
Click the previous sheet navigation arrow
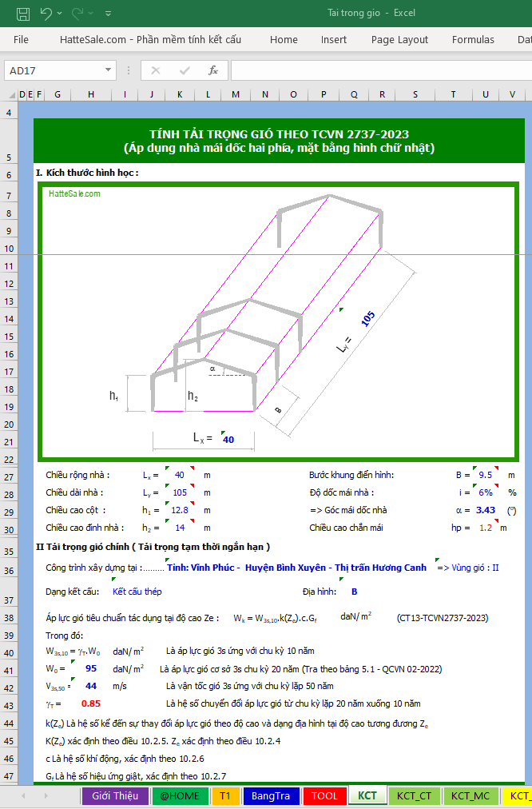(x=22, y=795)
